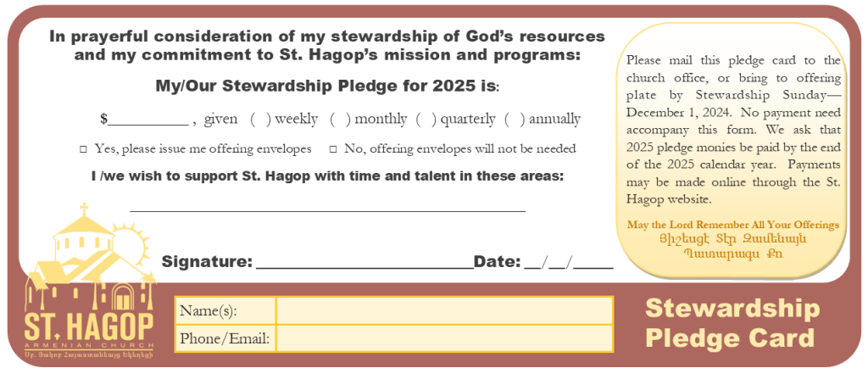Image resolution: width=868 pixels, height=374 pixels.
Task: Tick the weekly giving option
Action: (x=260, y=120)
